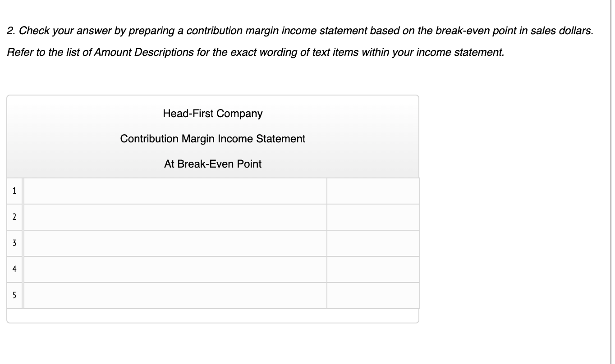615x364 pixels.
Task: Select the description cell in row 2
Action: [175, 217]
